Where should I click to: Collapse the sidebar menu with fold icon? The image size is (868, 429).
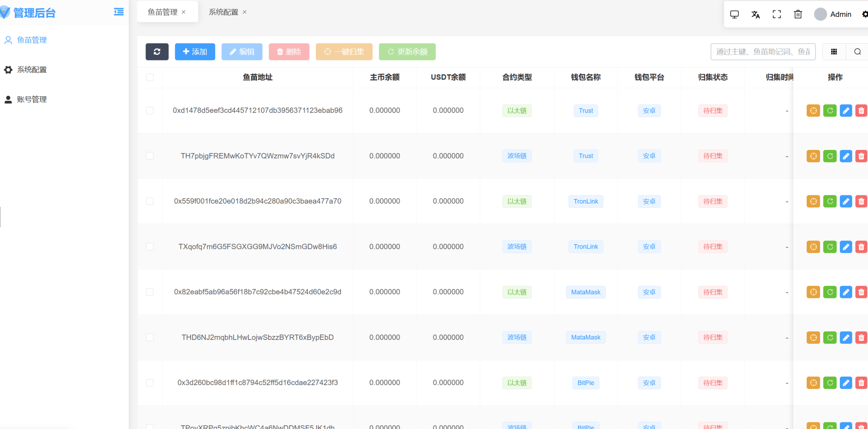(119, 12)
